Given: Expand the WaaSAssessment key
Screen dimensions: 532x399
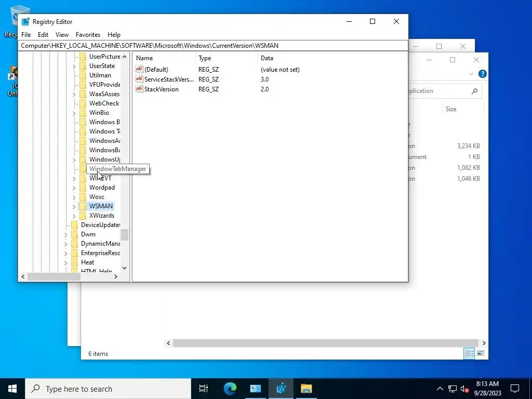Looking at the screenshot, I should (x=74, y=95).
